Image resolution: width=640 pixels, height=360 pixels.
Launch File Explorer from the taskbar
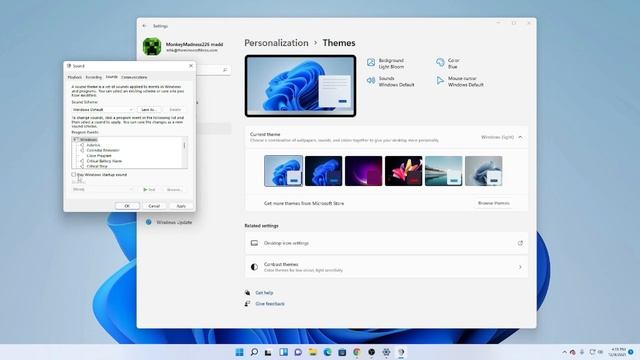coord(313,352)
